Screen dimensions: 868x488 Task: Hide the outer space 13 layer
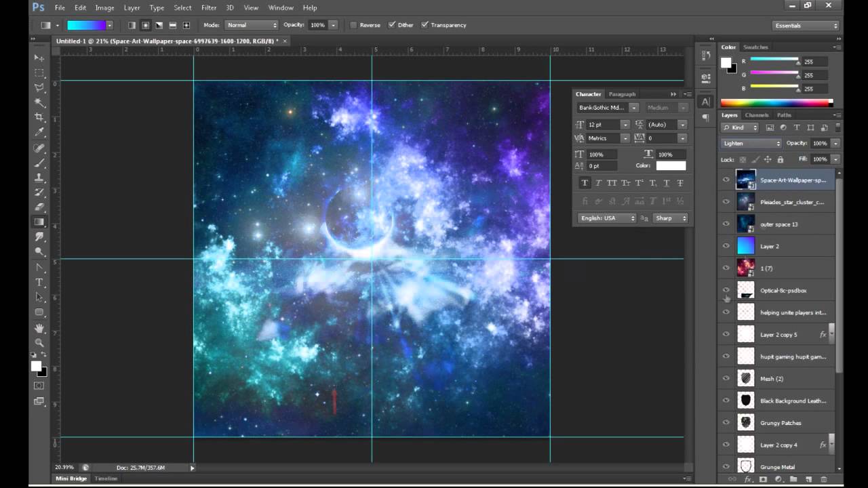coord(726,224)
